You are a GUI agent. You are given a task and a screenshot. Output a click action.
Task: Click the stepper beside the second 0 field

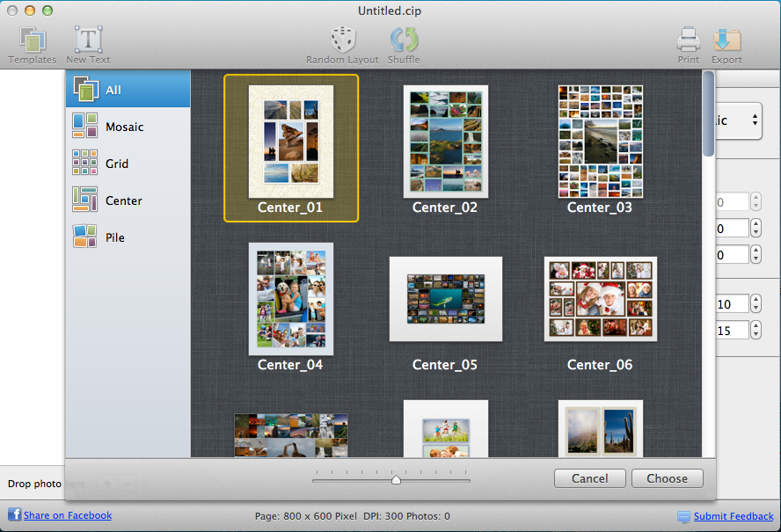(756, 228)
